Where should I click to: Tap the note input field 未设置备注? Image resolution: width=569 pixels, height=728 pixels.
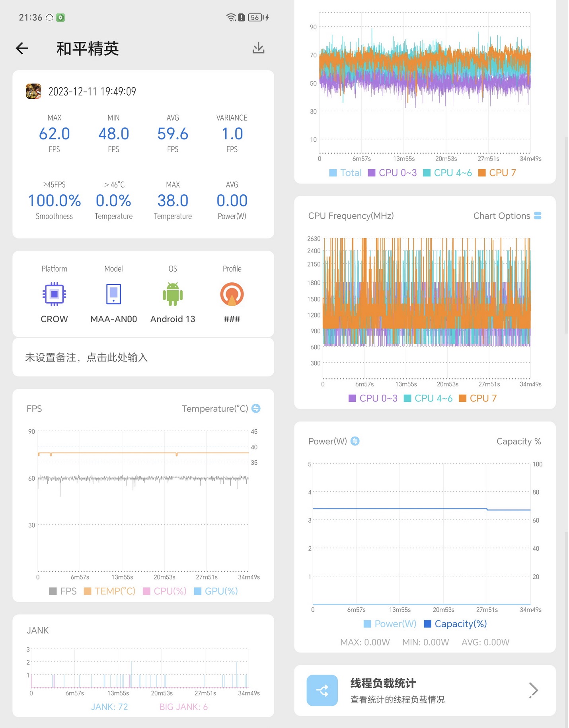pyautogui.click(x=143, y=357)
